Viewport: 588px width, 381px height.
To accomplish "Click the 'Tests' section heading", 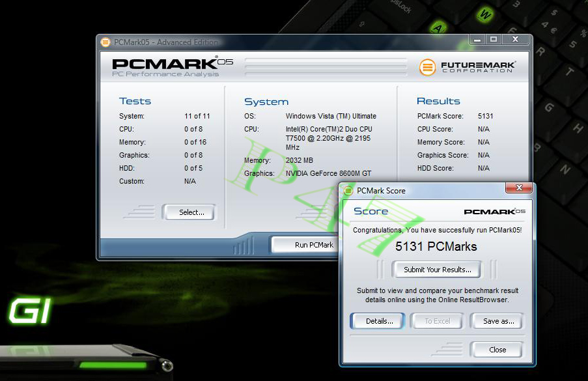I will (135, 101).
